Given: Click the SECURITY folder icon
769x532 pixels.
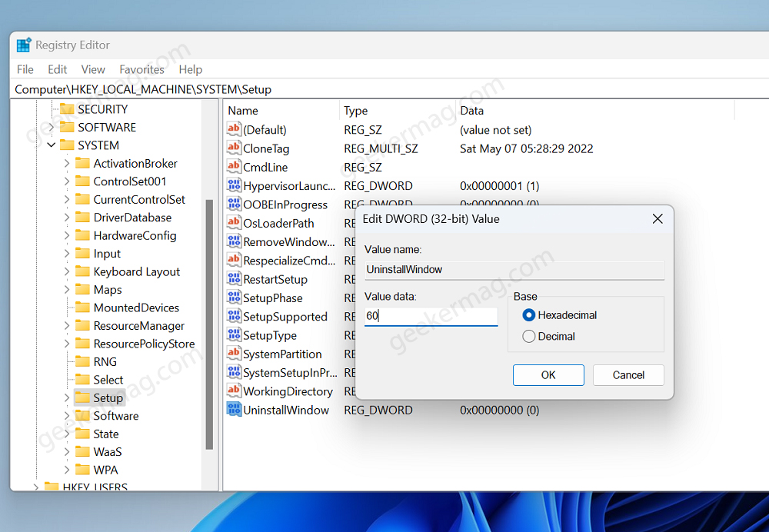Looking at the screenshot, I should click(x=67, y=109).
